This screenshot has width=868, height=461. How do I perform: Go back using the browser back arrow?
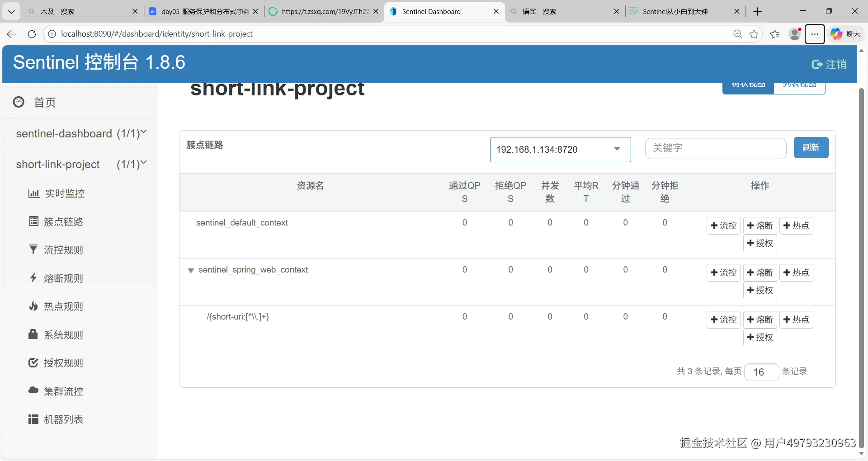click(x=12, y=34)
